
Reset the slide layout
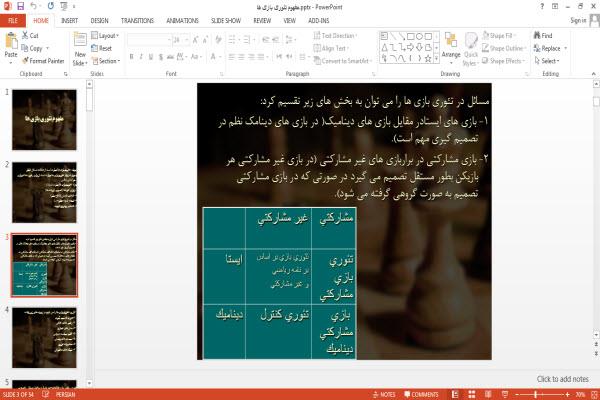(x=102, y=48)
